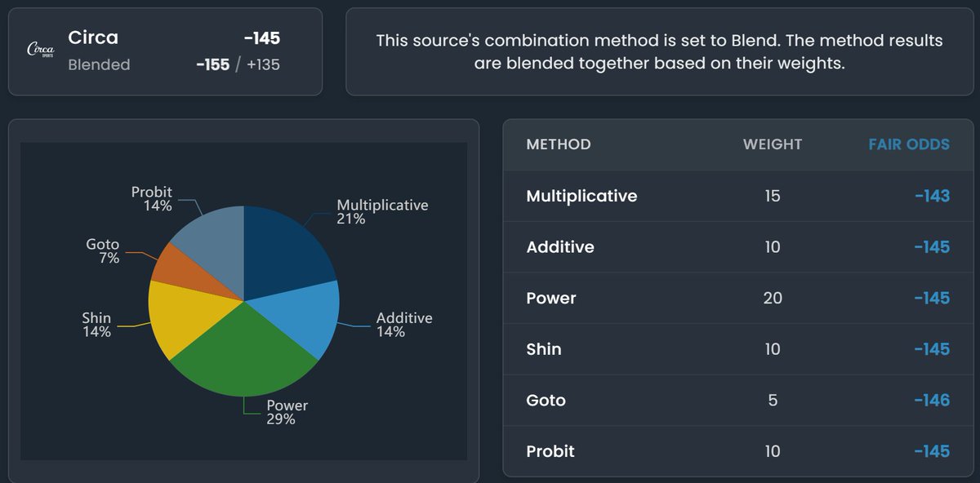
Task: Click the Power weight value 20
Action: [772, 298]
